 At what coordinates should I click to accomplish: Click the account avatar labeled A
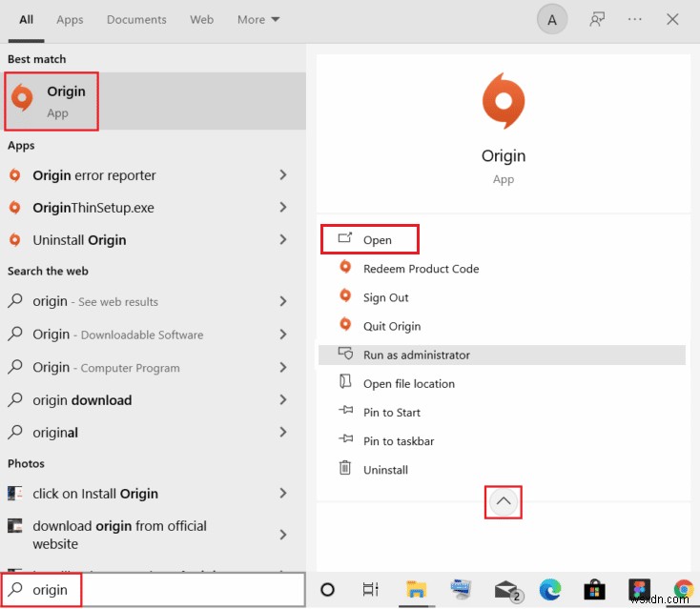pyautogui.click(x=552, y=20)
